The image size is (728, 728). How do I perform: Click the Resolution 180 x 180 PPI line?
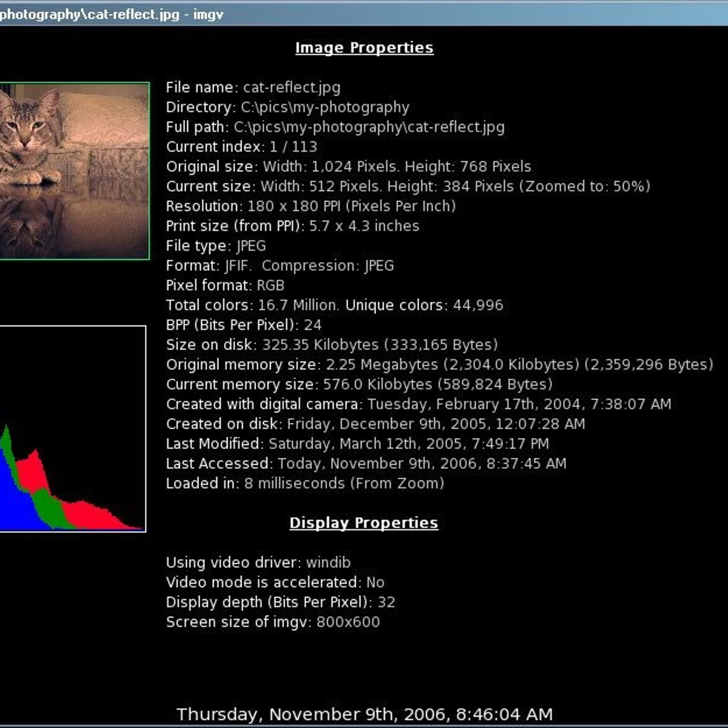tap(311, 206)
